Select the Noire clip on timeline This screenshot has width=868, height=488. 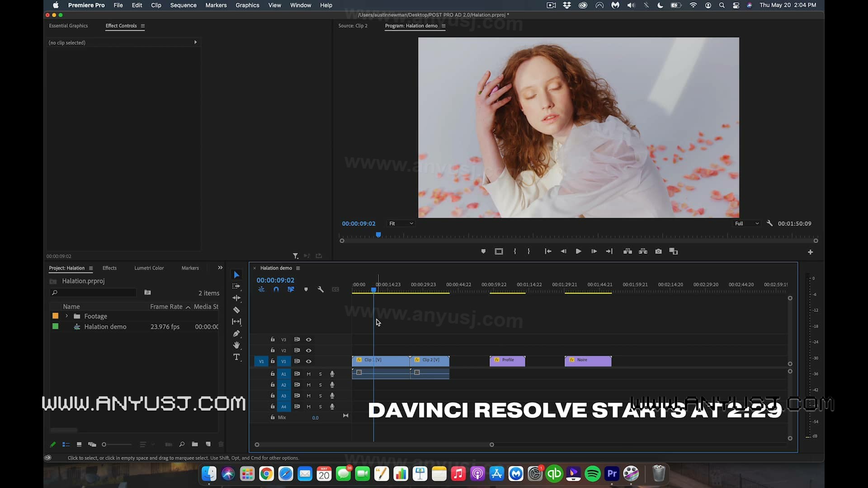(x=588, y=361)
